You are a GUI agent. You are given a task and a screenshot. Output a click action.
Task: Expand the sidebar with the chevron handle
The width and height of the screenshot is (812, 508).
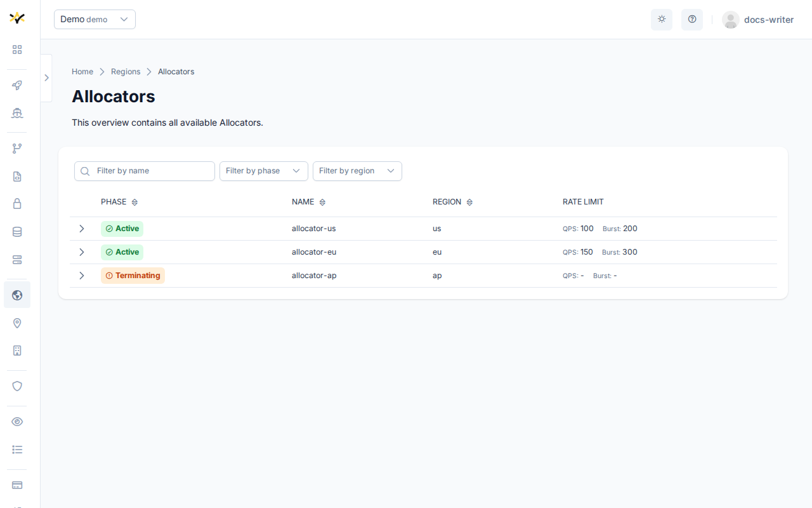[46, 77]
